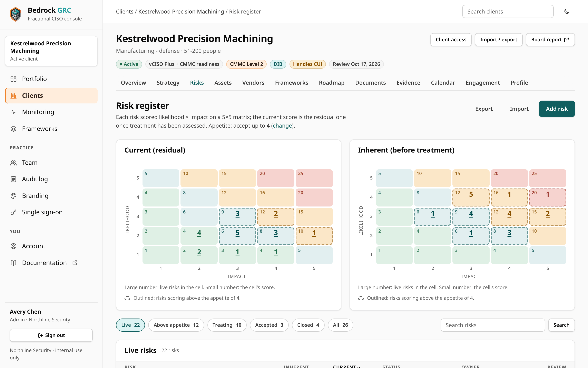The width and height of the screenshot is (588, 368).
Task: Open Portfolio grid icon in sidebar
Action: tap(13, 79)
